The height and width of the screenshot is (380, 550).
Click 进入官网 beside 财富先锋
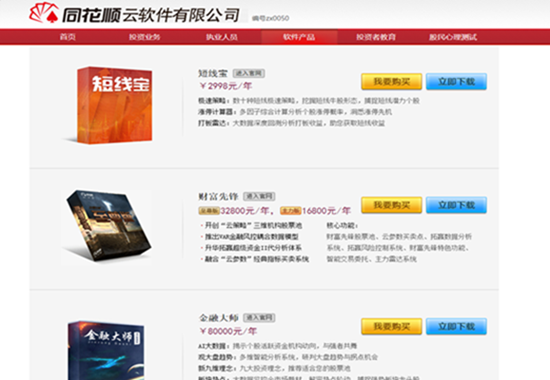[x=259, y=196]
